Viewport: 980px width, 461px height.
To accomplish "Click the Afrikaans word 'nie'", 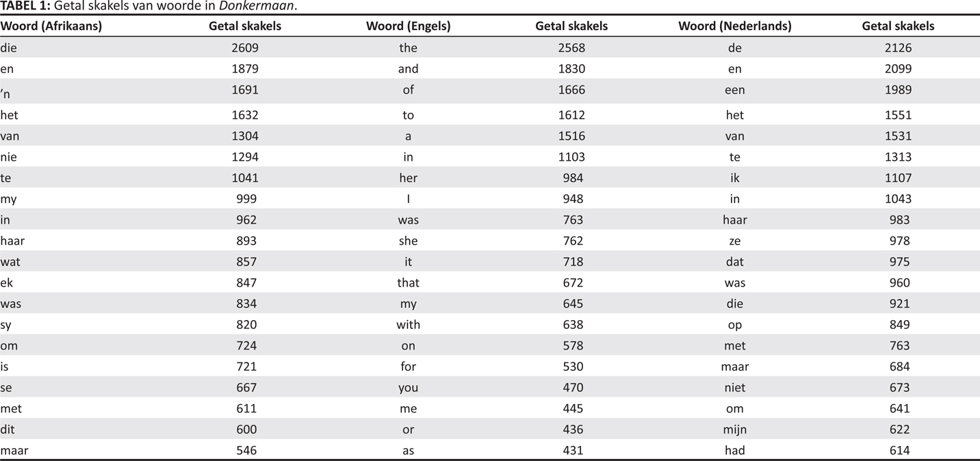I will [8, 157].
